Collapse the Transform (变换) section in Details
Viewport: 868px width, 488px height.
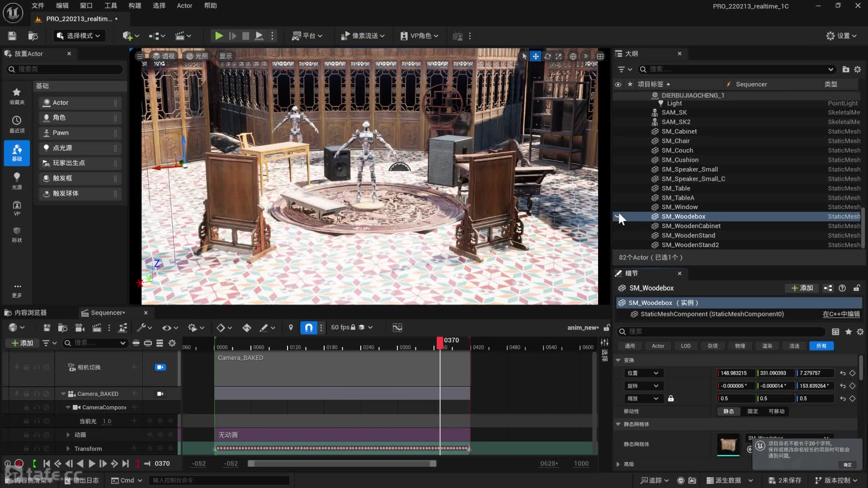(618, 360)
